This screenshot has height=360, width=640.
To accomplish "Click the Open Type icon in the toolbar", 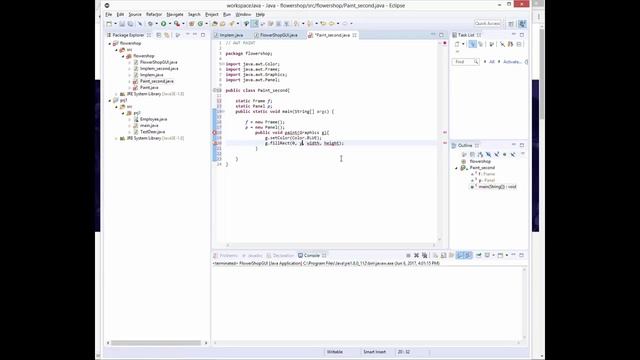I will click(x=214, y=24).
